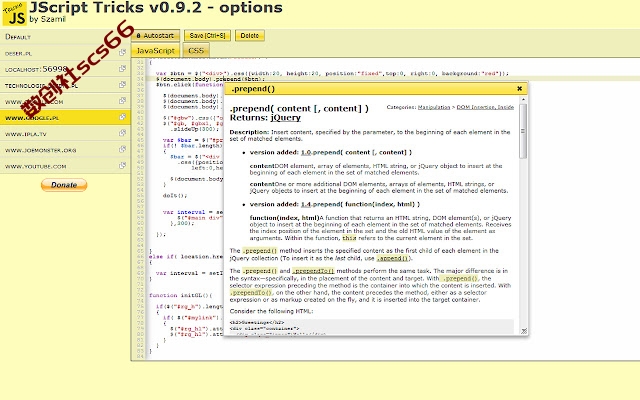640x400 pixels.
Task: Select the deser.pl site entry
Action: click(65, 53)
